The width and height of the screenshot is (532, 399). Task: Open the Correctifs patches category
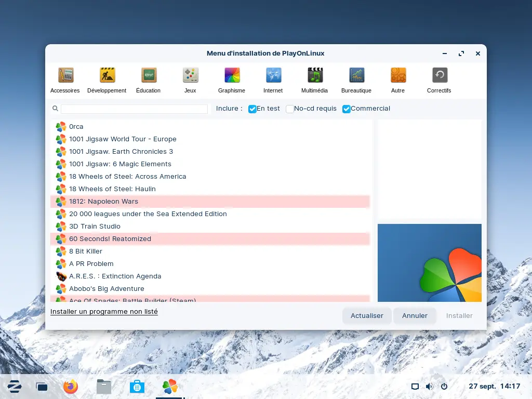click(440, 76)
